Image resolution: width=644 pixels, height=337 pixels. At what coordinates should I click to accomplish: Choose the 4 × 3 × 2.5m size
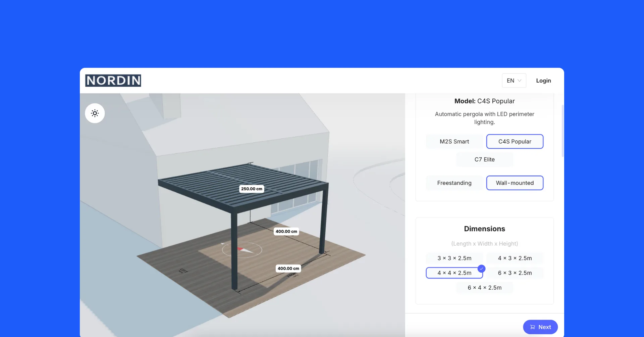[x=515, y=258]
